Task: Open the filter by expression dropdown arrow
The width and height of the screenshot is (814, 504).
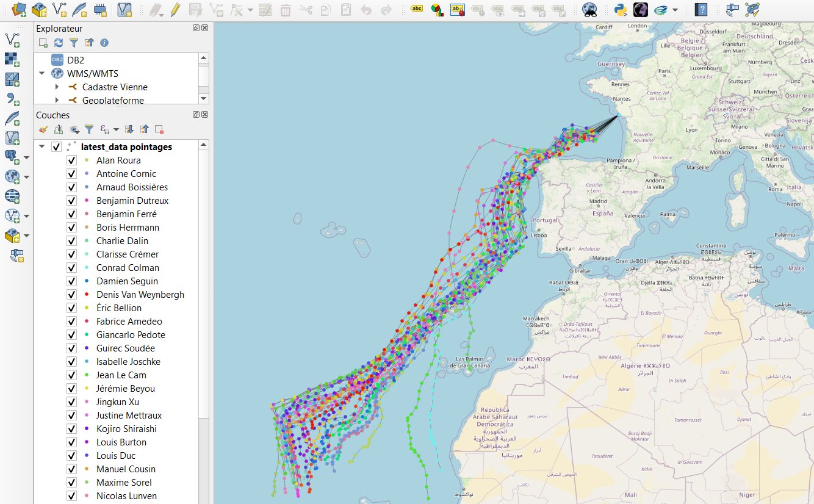Action: 116,129
